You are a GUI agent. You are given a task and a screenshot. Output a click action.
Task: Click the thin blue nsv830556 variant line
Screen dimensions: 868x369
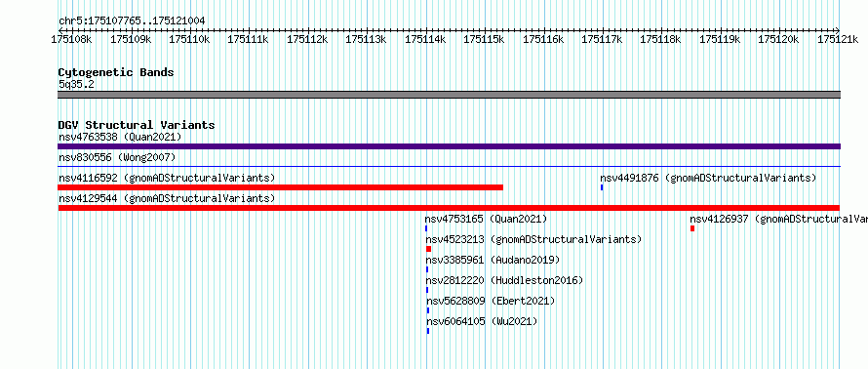[449, 166]
